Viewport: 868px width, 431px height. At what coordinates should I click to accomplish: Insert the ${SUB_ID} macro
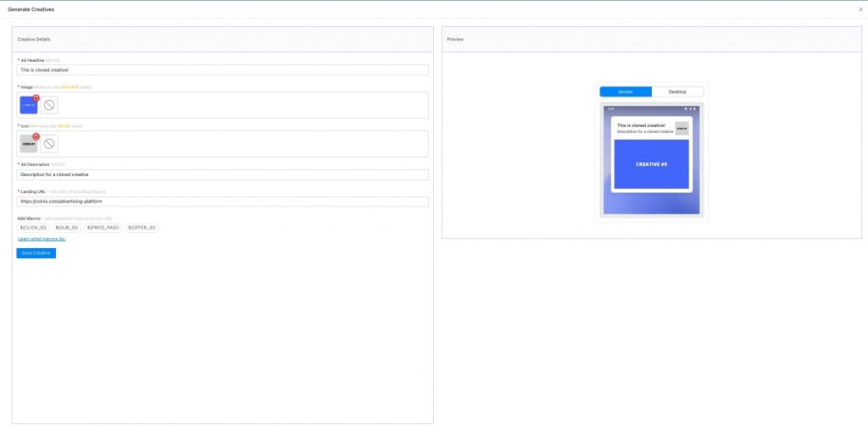tap(67, 228)
